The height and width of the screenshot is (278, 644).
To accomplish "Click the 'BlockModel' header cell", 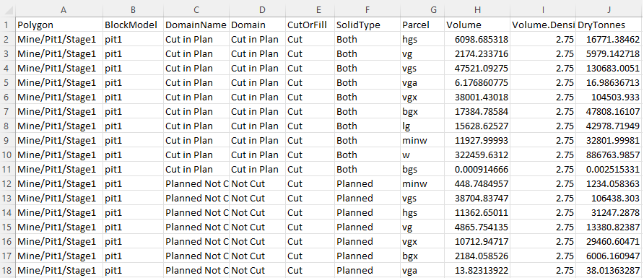I will click(x=133, y=25).
